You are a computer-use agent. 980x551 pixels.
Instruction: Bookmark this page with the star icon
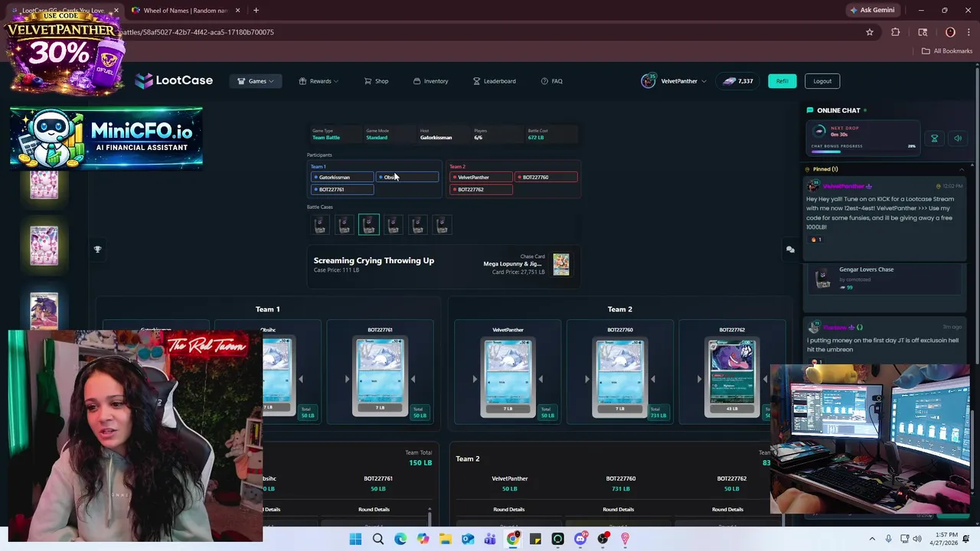coord(870,32)
